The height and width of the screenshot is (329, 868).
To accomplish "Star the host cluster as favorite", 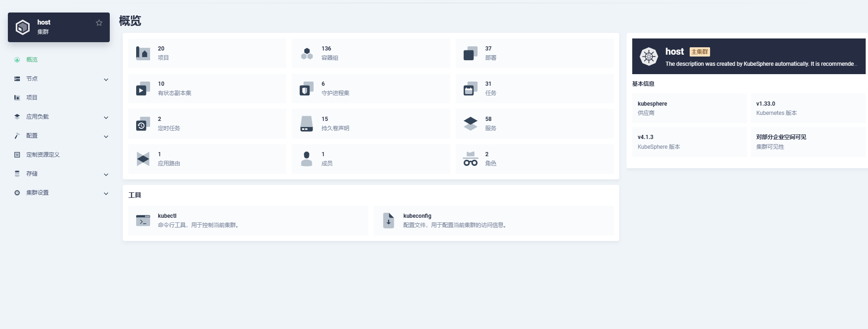I will click(x=99, y=23).
